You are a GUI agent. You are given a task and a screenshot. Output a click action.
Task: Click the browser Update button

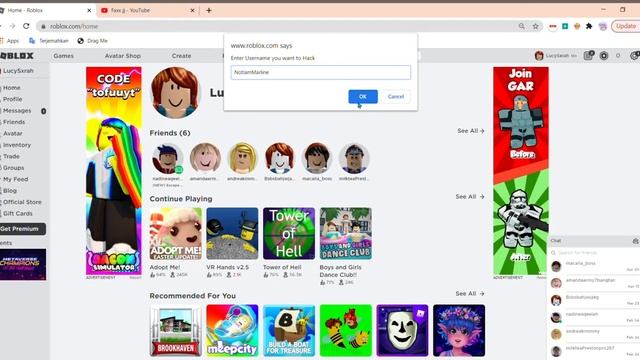coord(625,26)
